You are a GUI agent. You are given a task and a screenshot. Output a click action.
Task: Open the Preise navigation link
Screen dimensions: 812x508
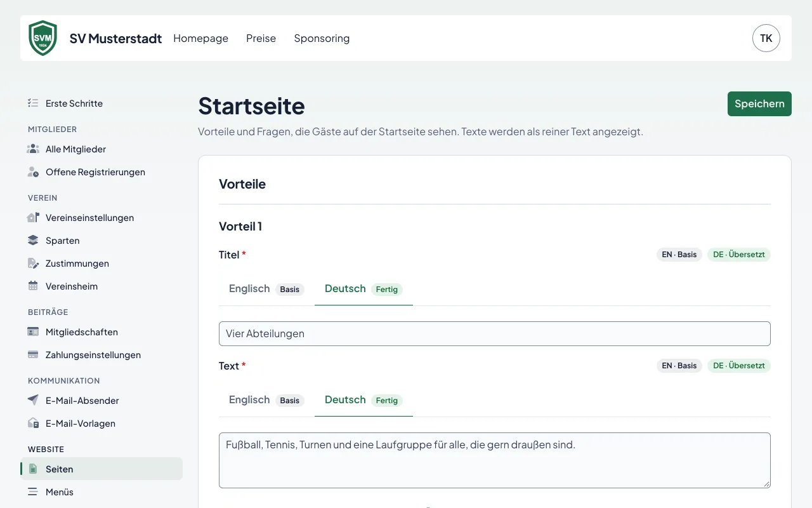261,38
